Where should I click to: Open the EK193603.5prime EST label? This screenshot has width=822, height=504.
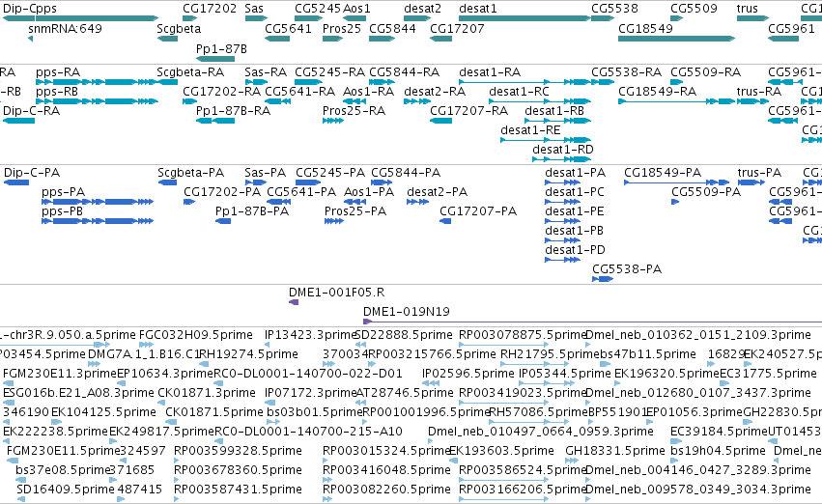501,451
